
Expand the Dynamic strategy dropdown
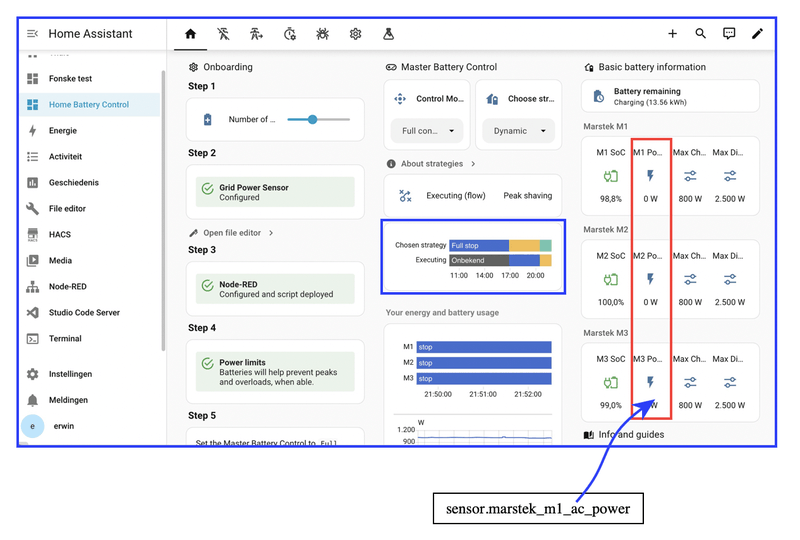[519, 131]
